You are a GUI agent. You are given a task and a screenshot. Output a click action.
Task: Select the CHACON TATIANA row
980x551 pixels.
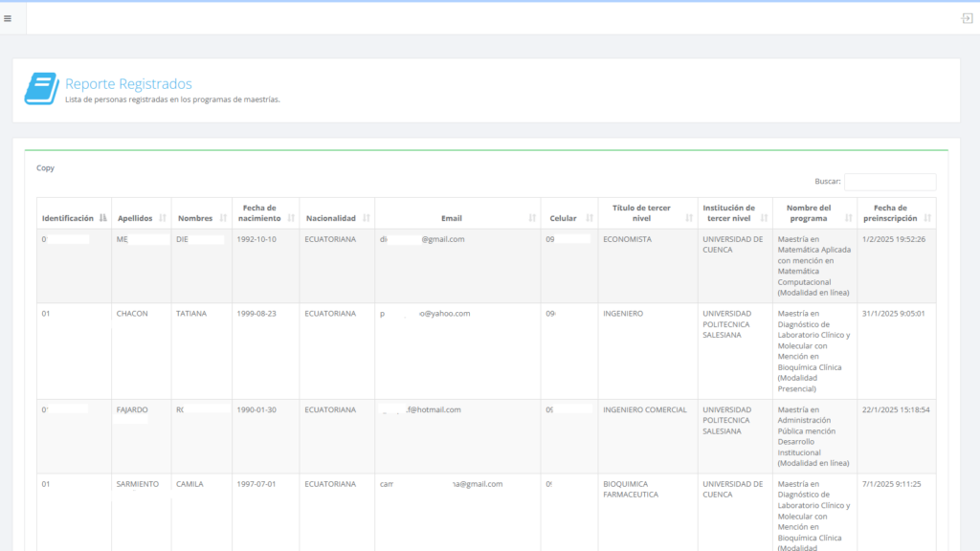(x=132, y=314)
